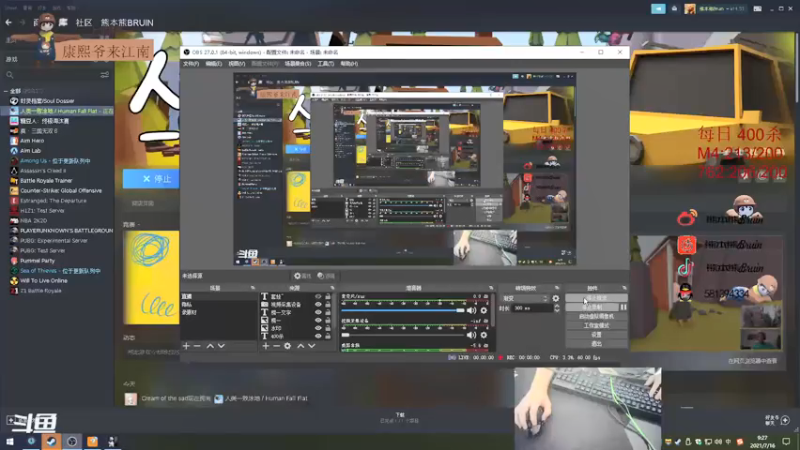Toggle visibility of 视频采集设备 source
The image size is (800, 450).
[318, 305]
